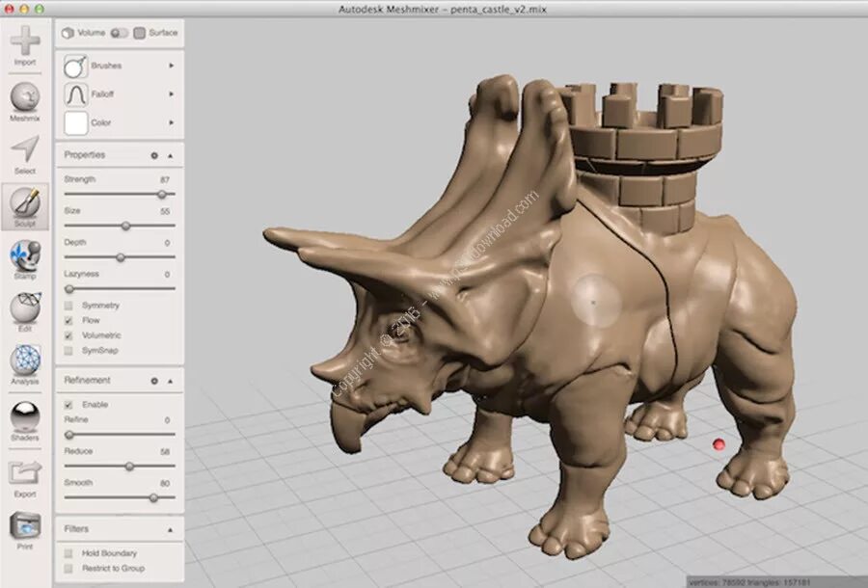Open the Import tool
Screen dimensions: 868x588
pyautogui.click(x=25, y=46)
